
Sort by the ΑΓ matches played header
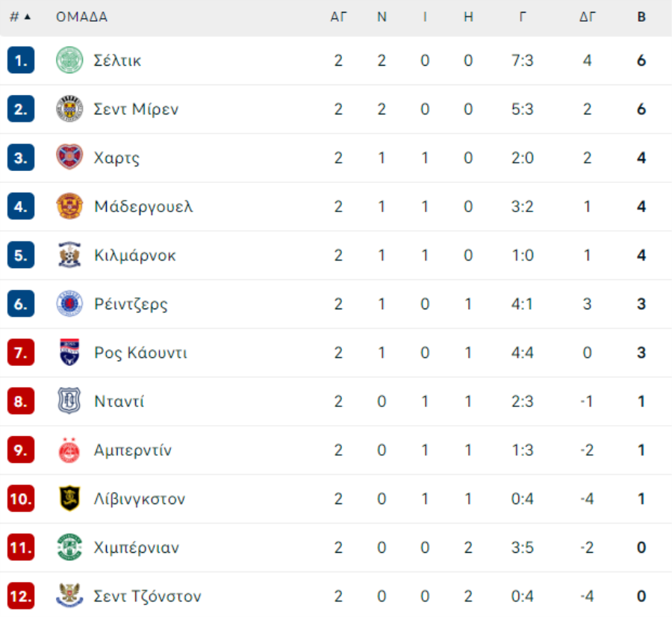(339, 17)
